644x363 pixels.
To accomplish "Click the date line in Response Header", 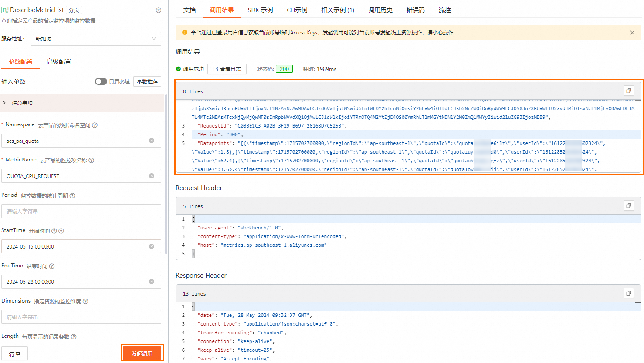I will 255,315.
